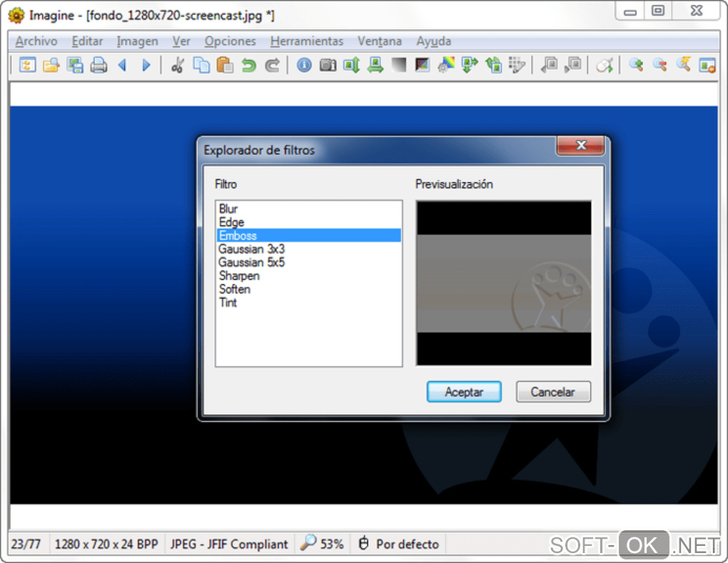Show image information with the blue info icon
Viewport: 728px width, 563px height.
(304, 65)
